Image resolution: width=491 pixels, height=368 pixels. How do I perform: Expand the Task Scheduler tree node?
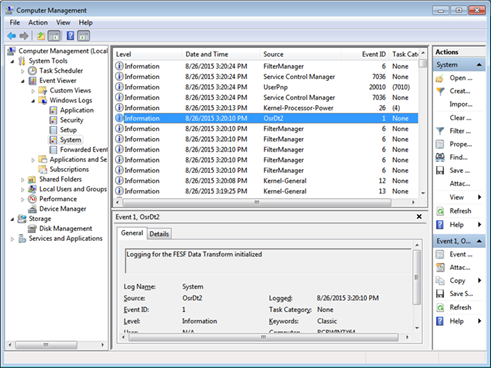pos(23,71)
